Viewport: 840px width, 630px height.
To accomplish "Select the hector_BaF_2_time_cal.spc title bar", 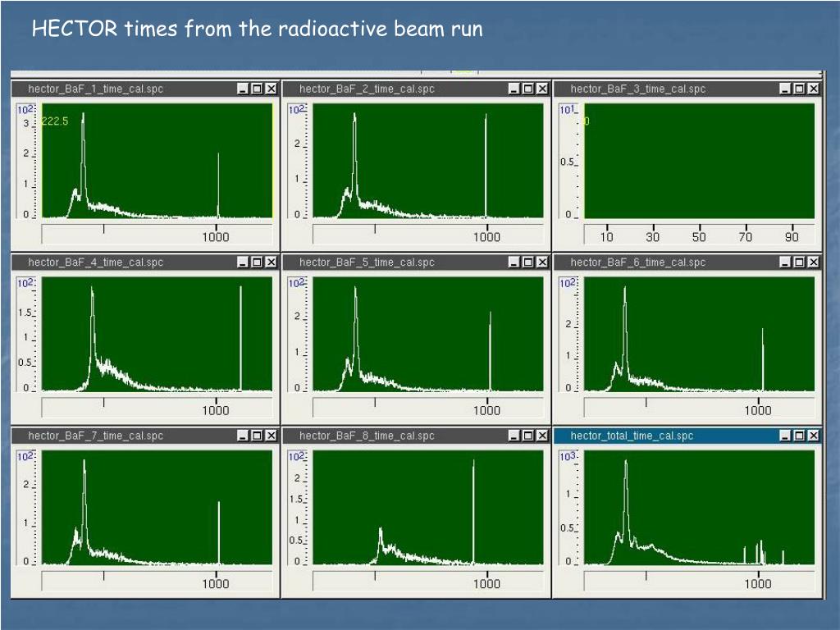I will tap(416, 89).
